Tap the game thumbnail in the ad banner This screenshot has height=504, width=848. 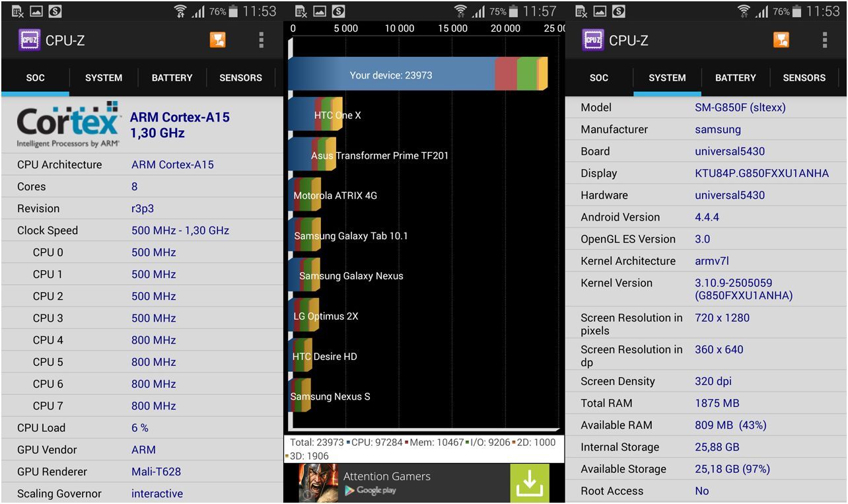[318, 484]
